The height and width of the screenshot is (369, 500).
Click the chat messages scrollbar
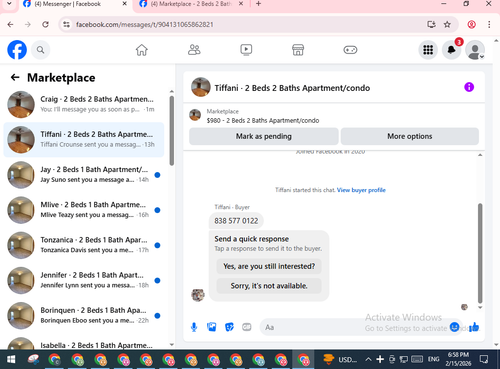(480, 253)
